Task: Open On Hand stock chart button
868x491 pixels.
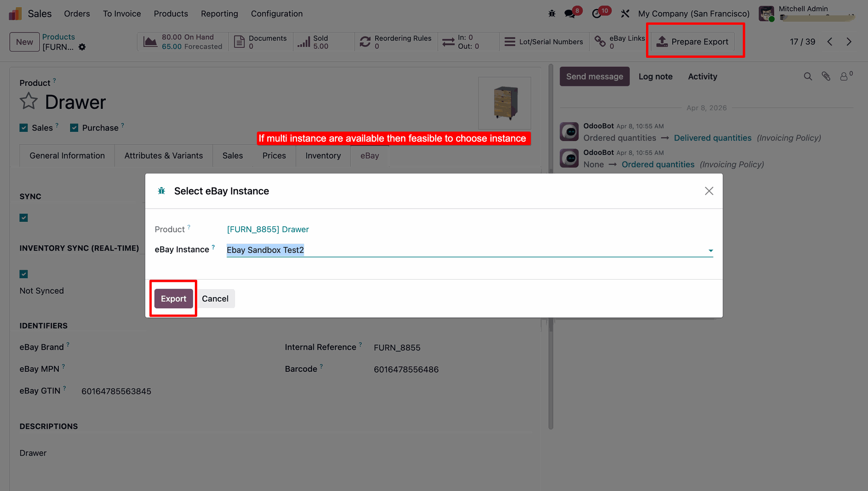Action: 183,42
